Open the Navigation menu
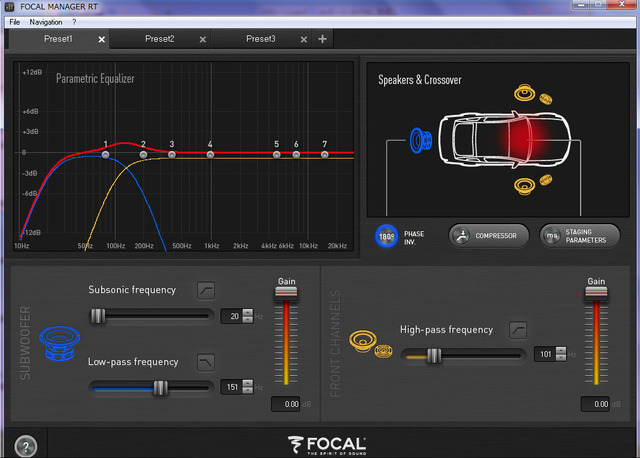 pos(46,22)
